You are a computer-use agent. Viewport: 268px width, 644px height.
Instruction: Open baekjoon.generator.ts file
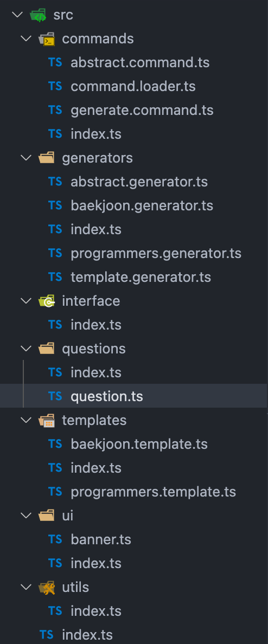coord(142,206)
